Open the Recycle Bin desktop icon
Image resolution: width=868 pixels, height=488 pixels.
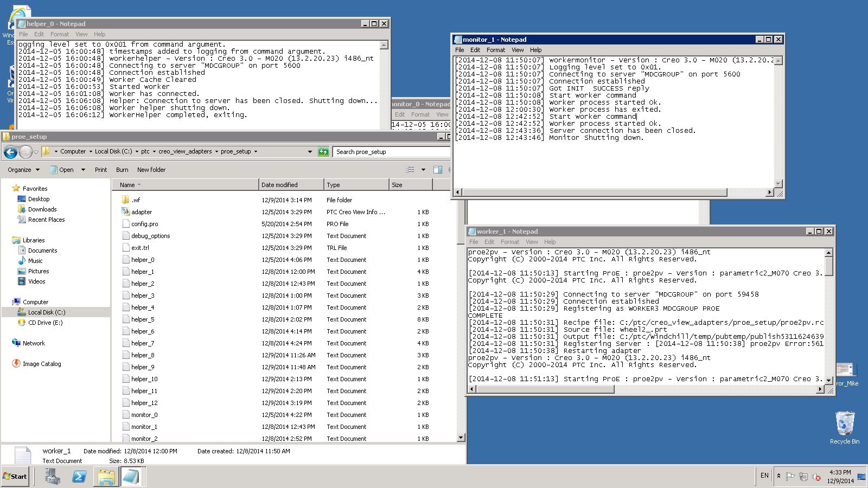click(x=845, y=428)
